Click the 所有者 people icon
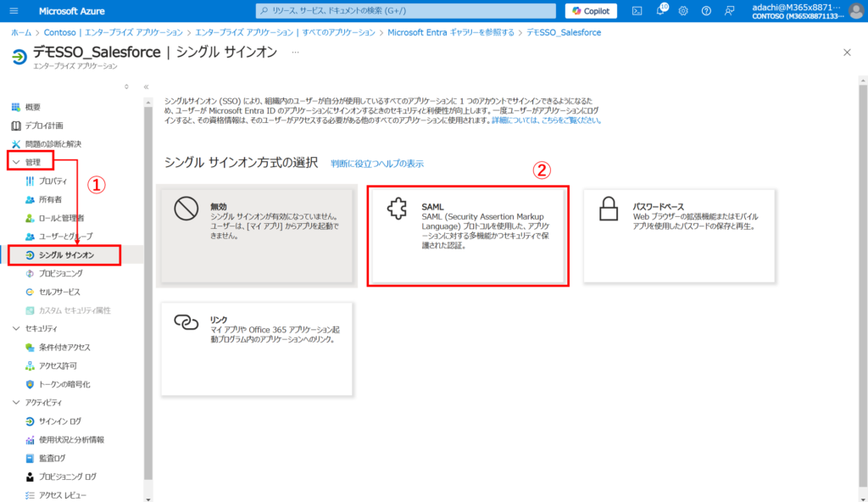This screenshot has height=502, width=868. coord(30,199)
